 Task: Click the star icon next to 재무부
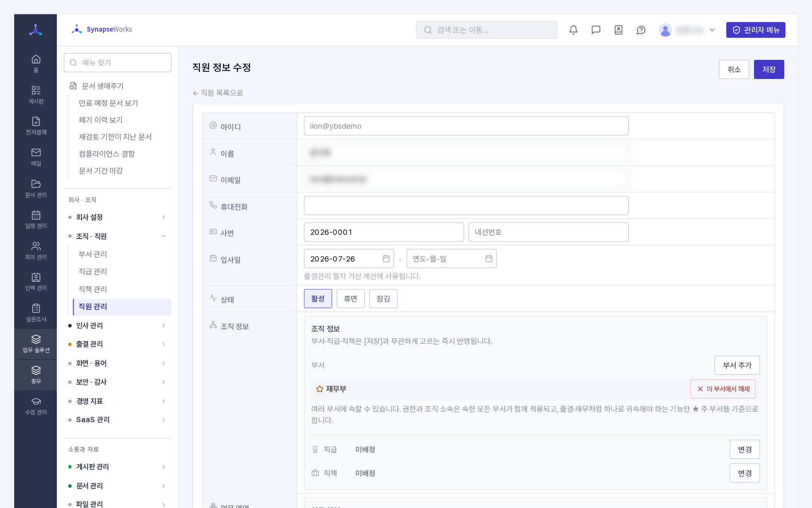[x=320, y=389]
